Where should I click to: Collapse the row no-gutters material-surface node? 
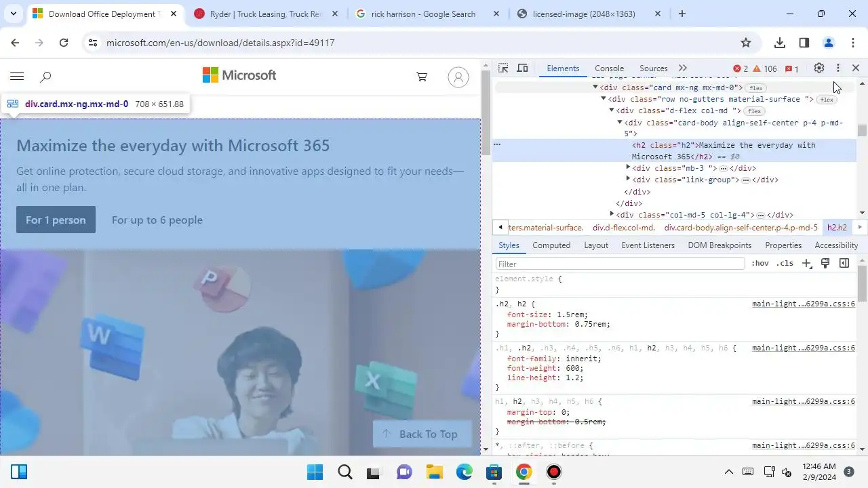point(604,99)
